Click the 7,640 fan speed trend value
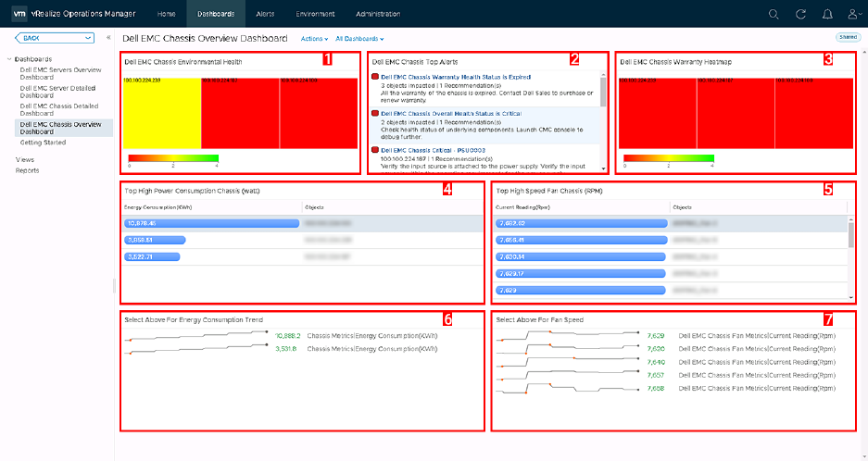This screenshot has width=868, height=461. pyautogui.click(x=656, y=362)
